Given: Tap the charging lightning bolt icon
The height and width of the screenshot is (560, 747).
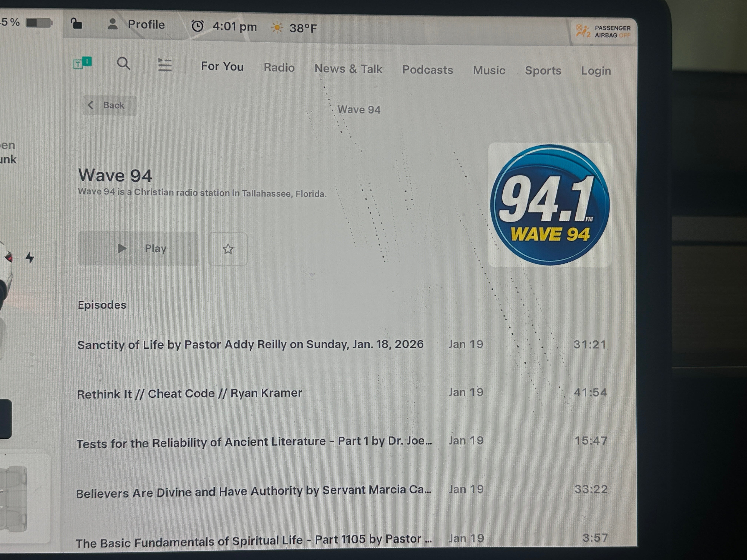Looking at the screenshot, I should point(30,258).
